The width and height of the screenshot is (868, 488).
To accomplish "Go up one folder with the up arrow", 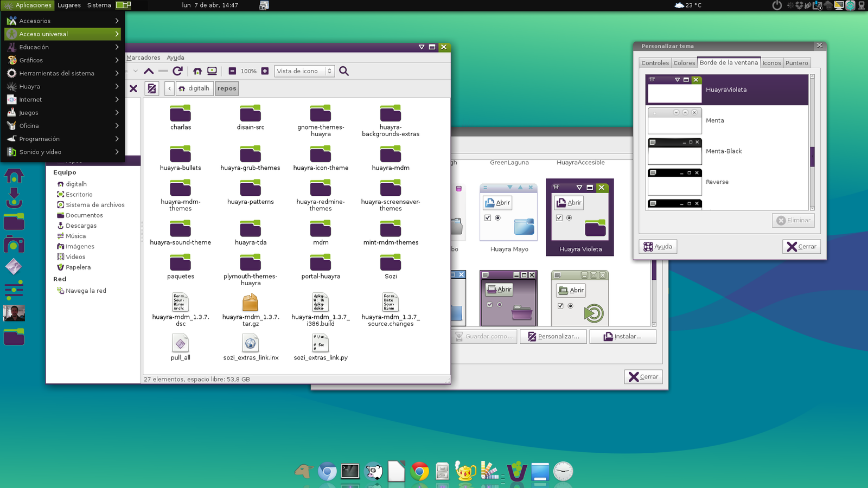I will click(x=149, y=71).
